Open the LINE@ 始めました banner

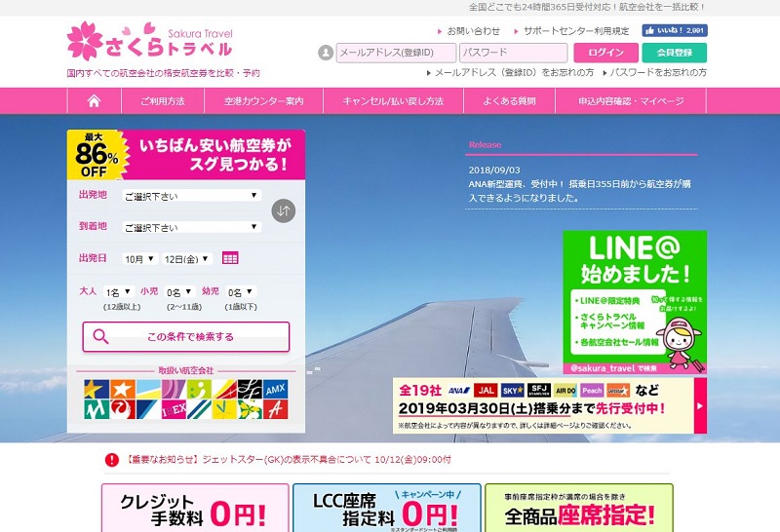634,303
